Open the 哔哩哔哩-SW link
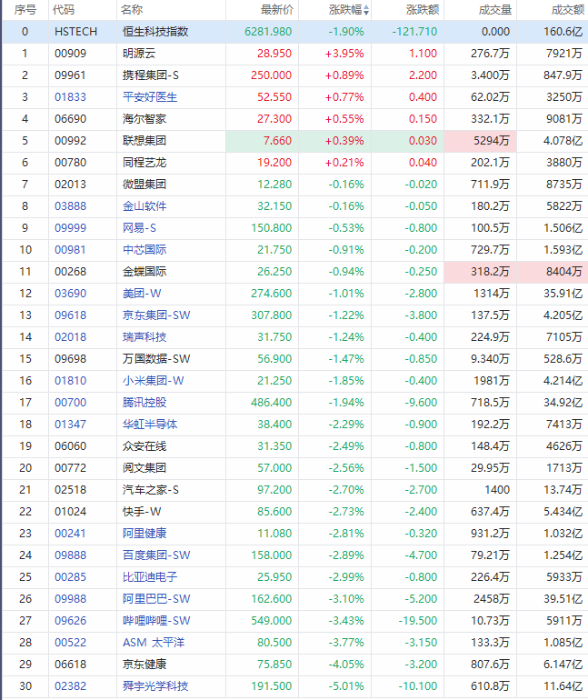 pyautogui.click(x=156, y=621)
